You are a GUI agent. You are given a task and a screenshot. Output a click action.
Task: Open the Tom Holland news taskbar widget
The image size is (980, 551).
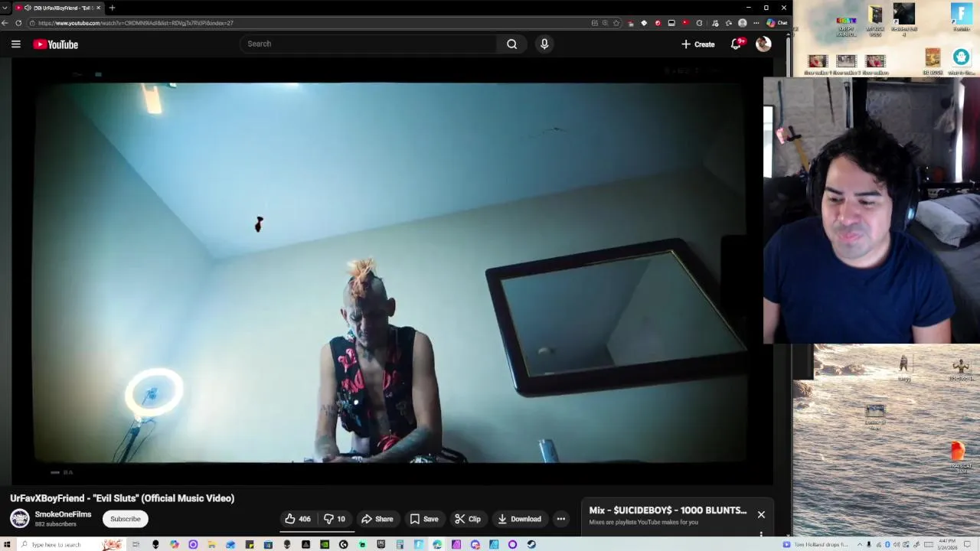817,544
